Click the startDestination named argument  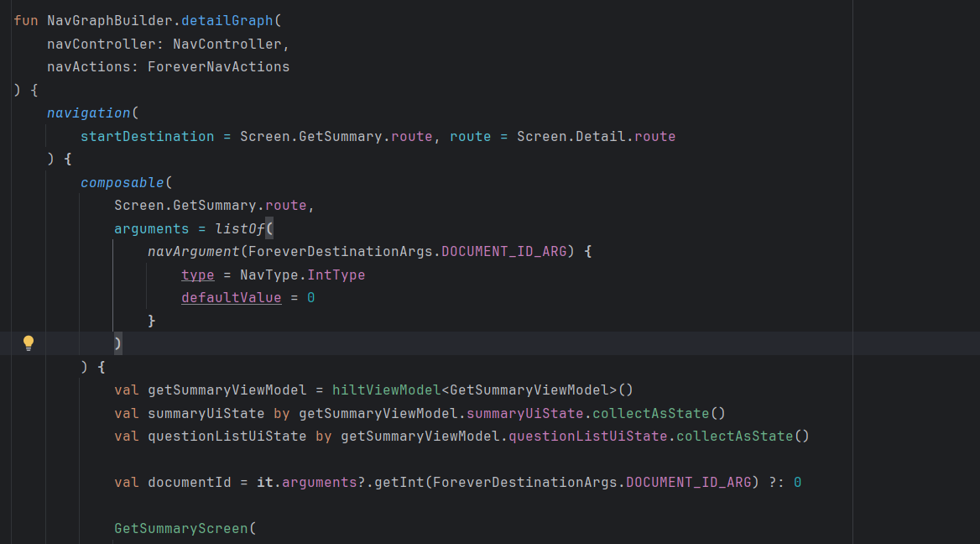pyautogui.click(x=148, y=136)
